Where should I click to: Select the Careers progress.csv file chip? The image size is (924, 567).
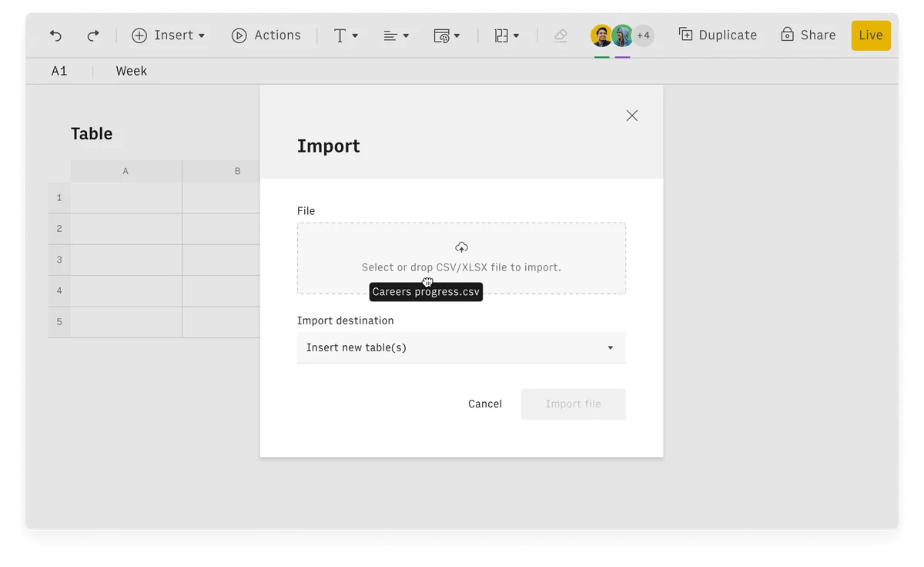click(x=426, y=292)
